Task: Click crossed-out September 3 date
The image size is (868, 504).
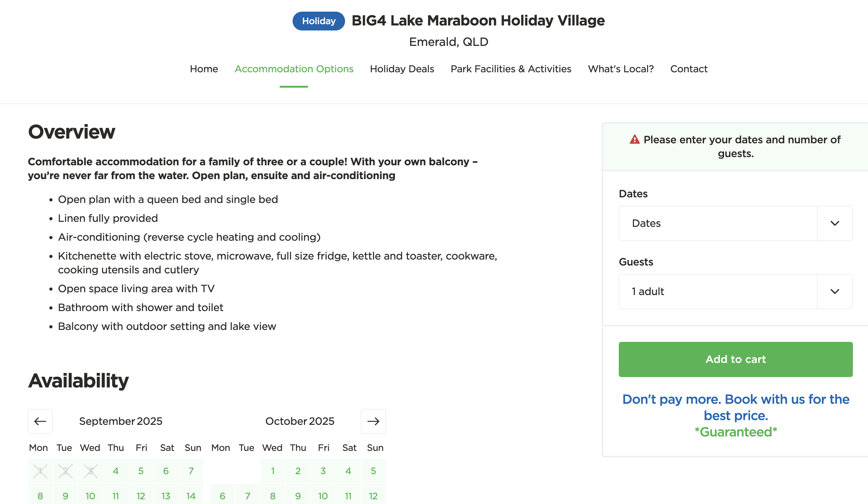Action: click(91, 471)
